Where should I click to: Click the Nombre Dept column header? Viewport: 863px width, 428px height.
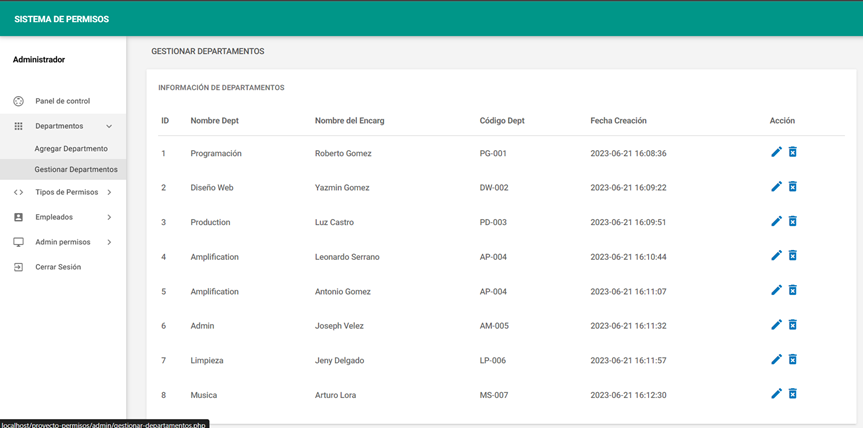pos(214,121)
